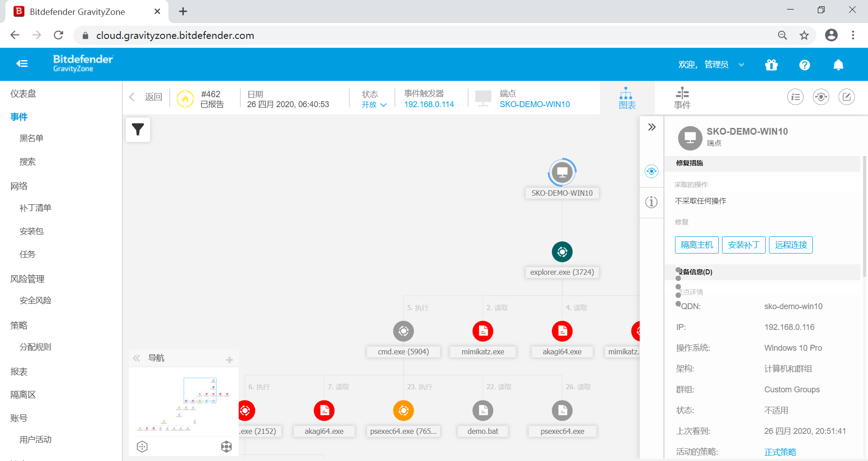Screen dimensions: 868x461
Task: Click the navigator minimap thumbnail
Action: [184, 403]
